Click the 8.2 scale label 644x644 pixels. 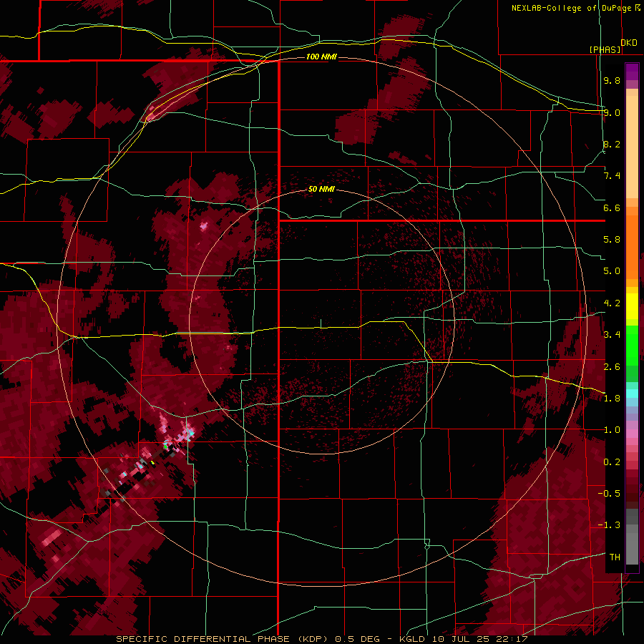[x=612, y=144]
